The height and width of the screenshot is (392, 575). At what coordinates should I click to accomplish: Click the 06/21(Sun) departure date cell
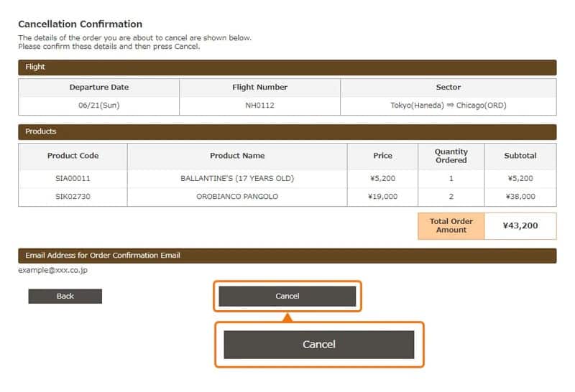pyautogui.click(x=99, y=106)
